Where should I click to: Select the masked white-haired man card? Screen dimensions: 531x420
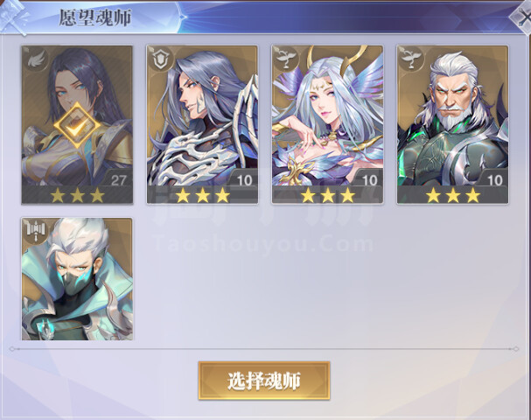(x=77, y=279)
